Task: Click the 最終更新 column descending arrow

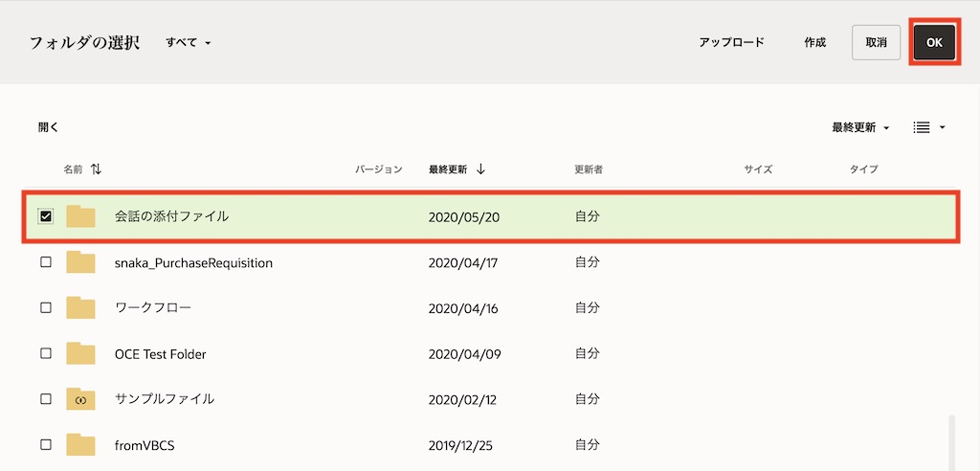Action: pyautogui.click(x=480, y=169)
